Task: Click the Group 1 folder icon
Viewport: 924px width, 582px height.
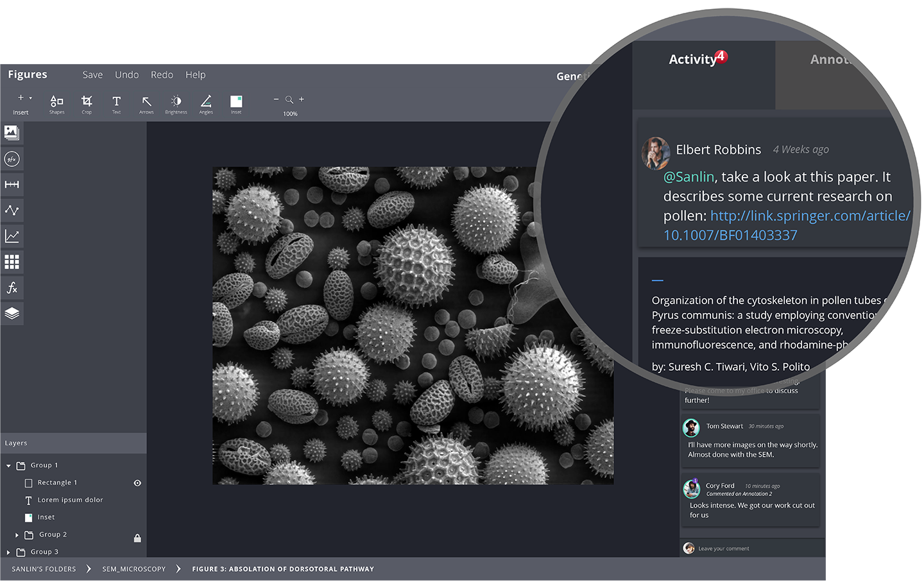Action: coord(21,465)
